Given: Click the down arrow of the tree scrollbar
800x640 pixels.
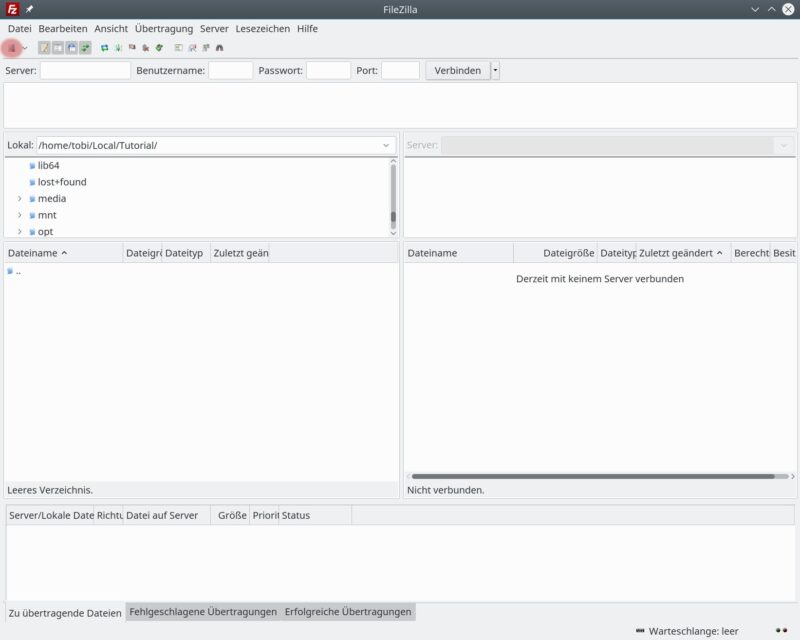Looking at the screenshot, I should coord(393,233).
